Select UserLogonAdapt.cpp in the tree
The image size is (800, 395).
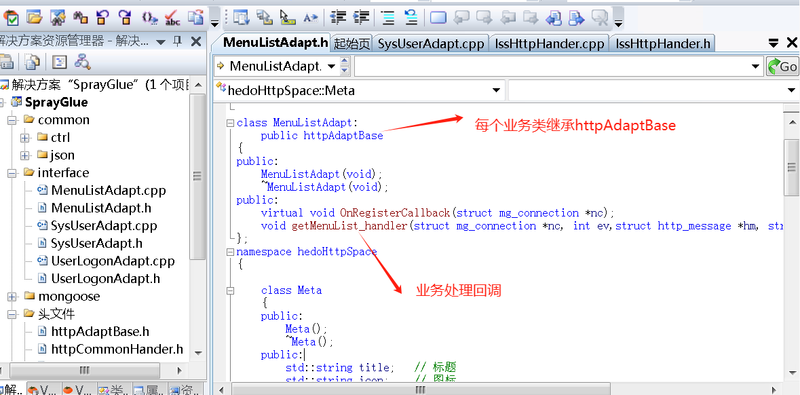[113, 261]
